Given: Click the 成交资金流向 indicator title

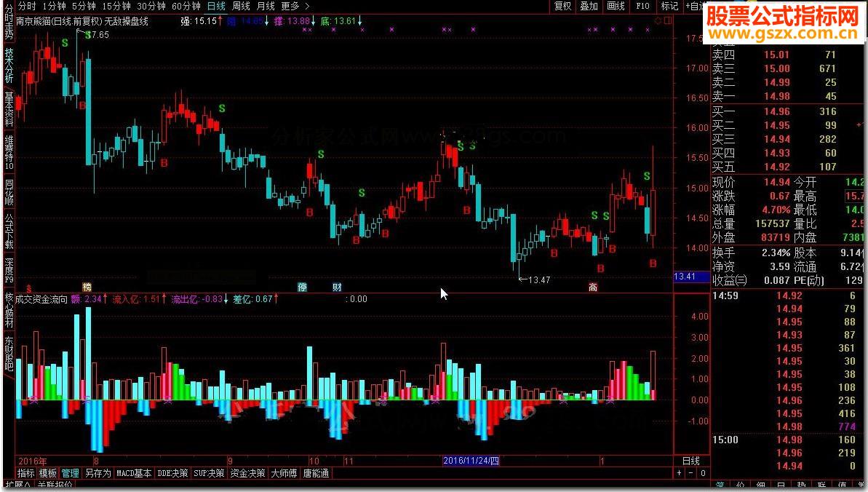Looking at the screenshot, I should (x=41, y=299).
